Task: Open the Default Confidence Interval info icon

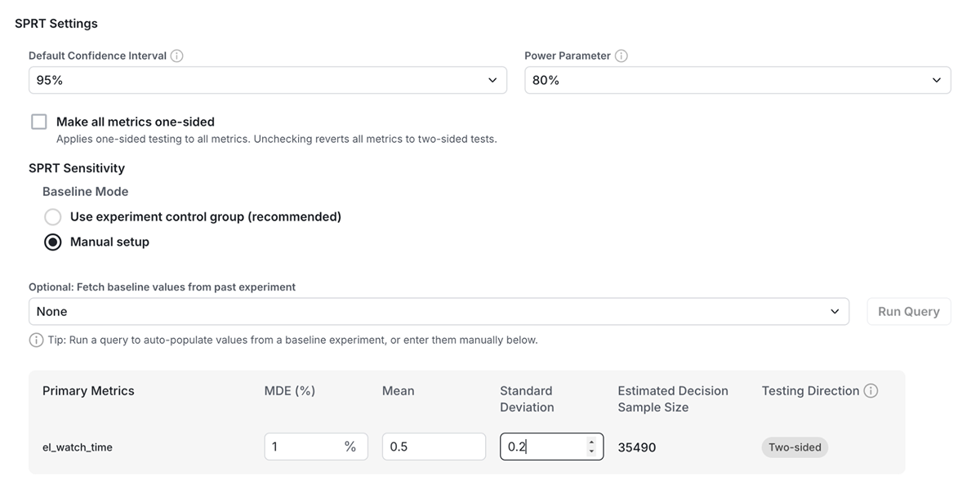Action: point(176,56)
